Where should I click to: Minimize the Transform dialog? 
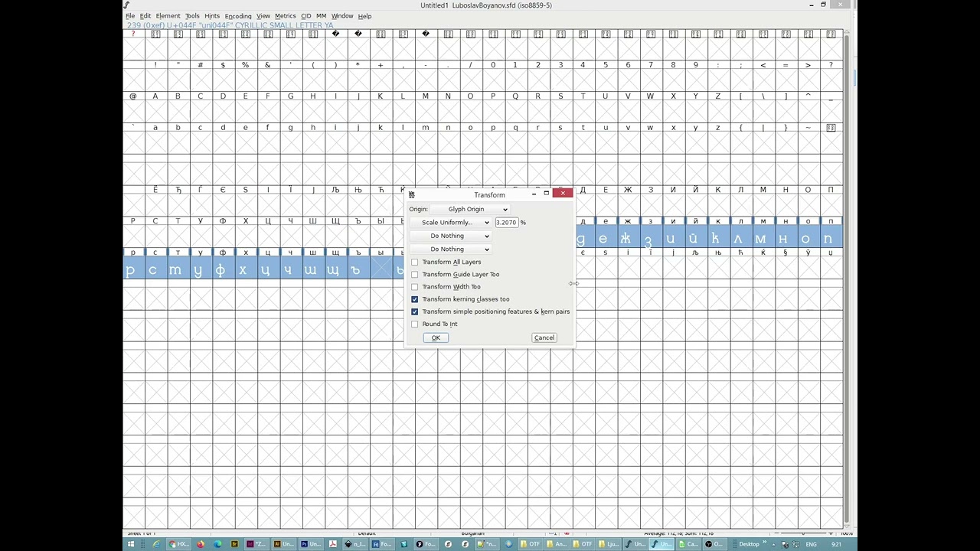click(534, 194)
